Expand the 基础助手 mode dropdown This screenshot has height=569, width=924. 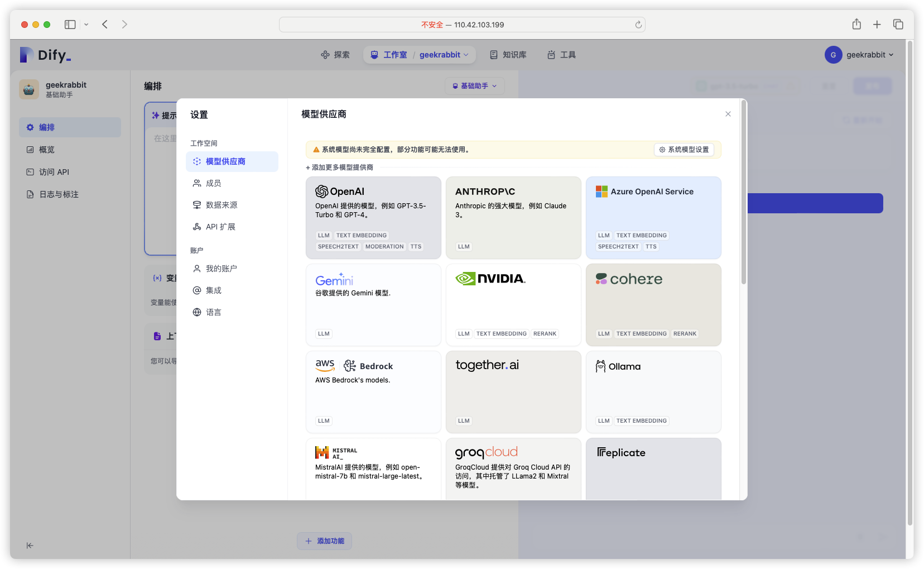coord(474,86)
